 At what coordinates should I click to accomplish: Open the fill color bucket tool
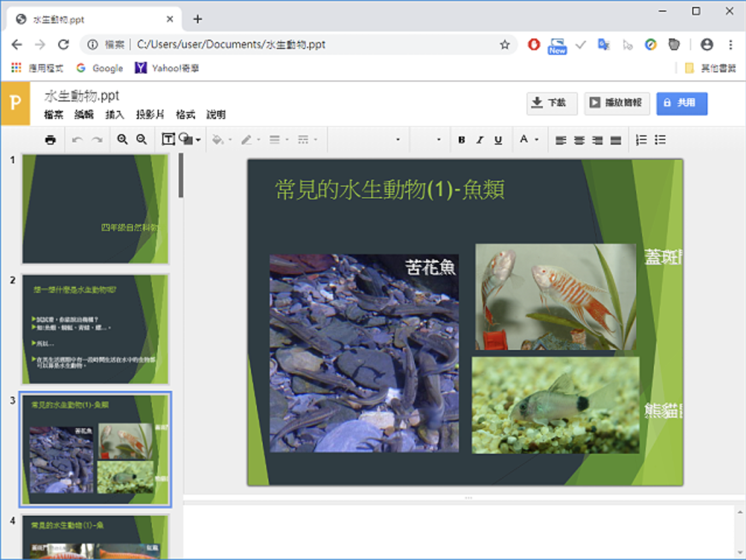(x=221, y=139)
